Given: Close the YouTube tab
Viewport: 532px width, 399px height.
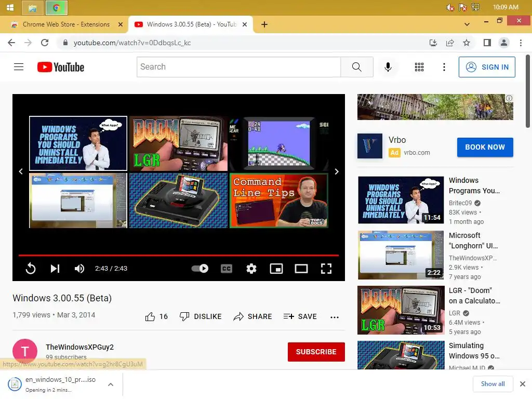Looking at the screenshot, I should coord(245,24).
